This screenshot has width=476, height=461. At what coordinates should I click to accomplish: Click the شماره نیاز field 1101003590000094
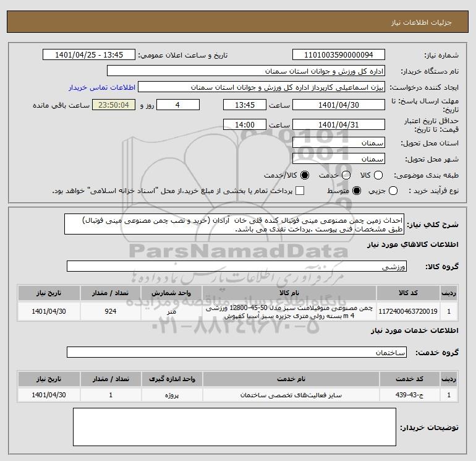tap(339, 55)
